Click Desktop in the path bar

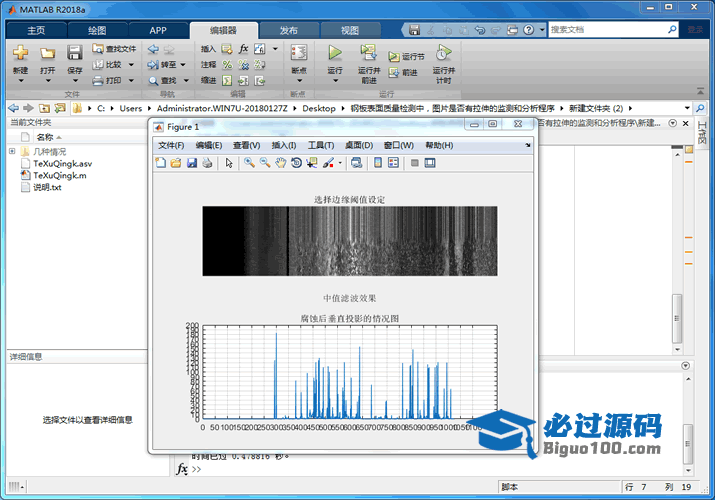[319, 108]
